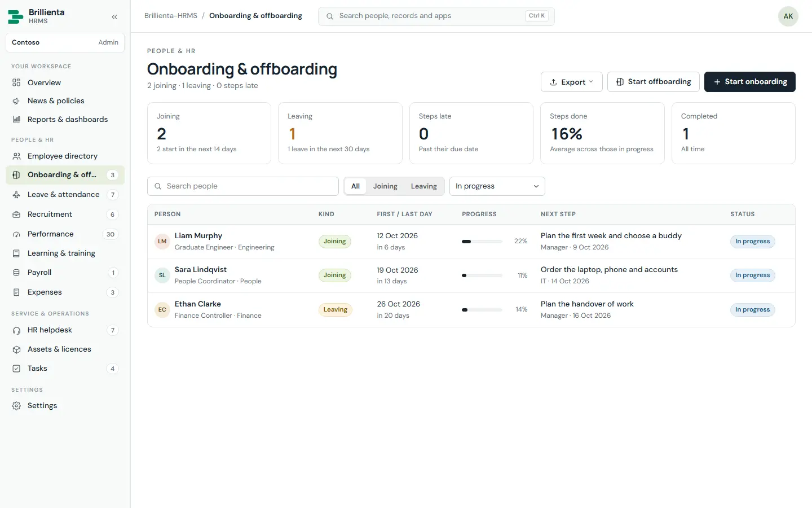Go to Reports & dashboards
812x508 pixels.
point(65,119)
